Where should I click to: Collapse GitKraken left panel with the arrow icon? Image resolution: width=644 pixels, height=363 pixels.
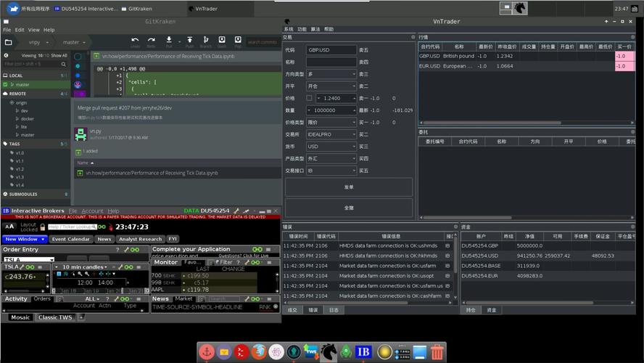[x=6, y=55]
